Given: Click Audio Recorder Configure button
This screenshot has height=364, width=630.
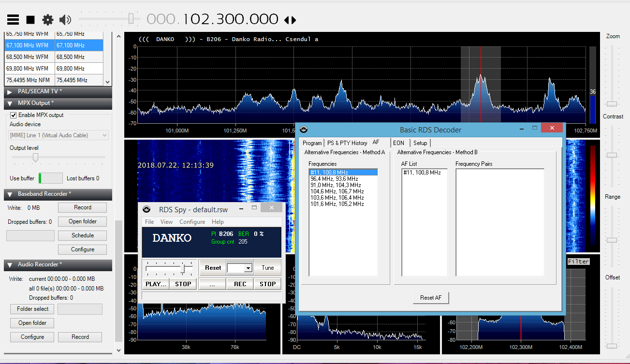Looking at the screenshot, I should pyautogui.click(x=32, y=337).
